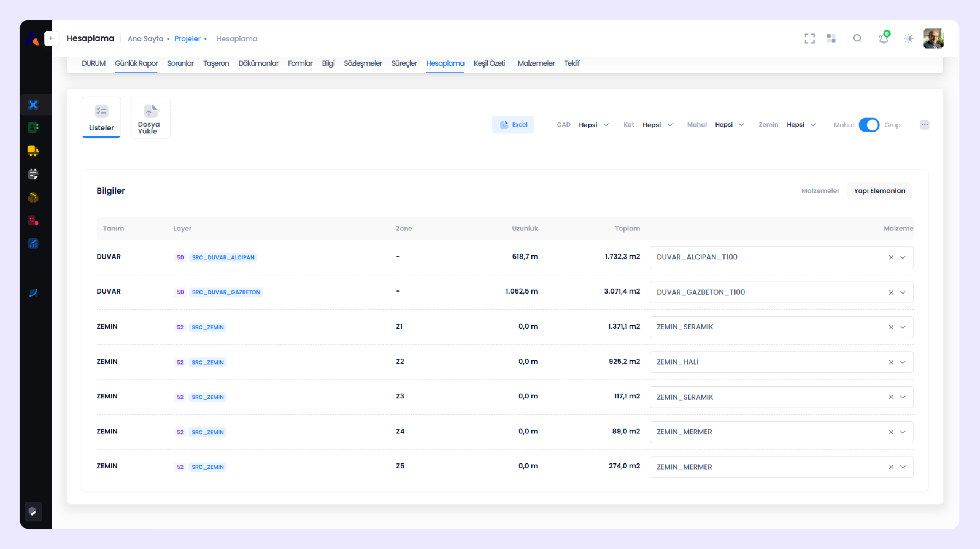Click the Excel export button
The width and height of the screenshot is (980, 549).
513,125
